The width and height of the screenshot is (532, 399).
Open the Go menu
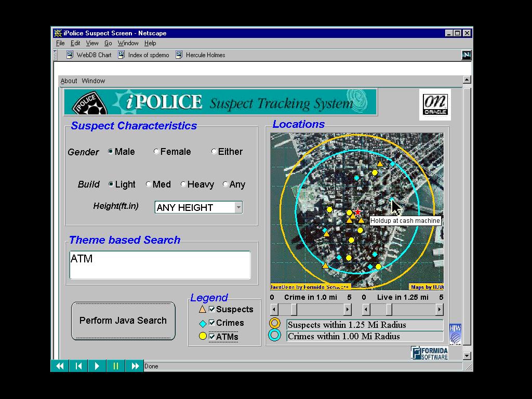pos(108,43)
